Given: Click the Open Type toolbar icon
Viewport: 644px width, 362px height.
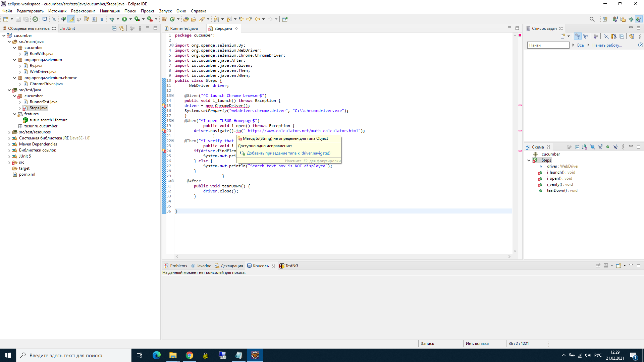Looking at the screenshot, I should 186,19.
